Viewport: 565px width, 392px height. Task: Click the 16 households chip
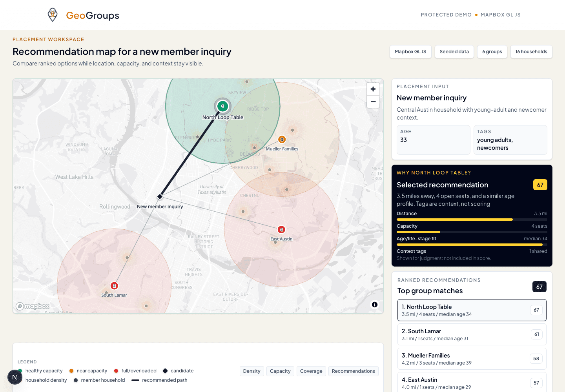[531, 52]
